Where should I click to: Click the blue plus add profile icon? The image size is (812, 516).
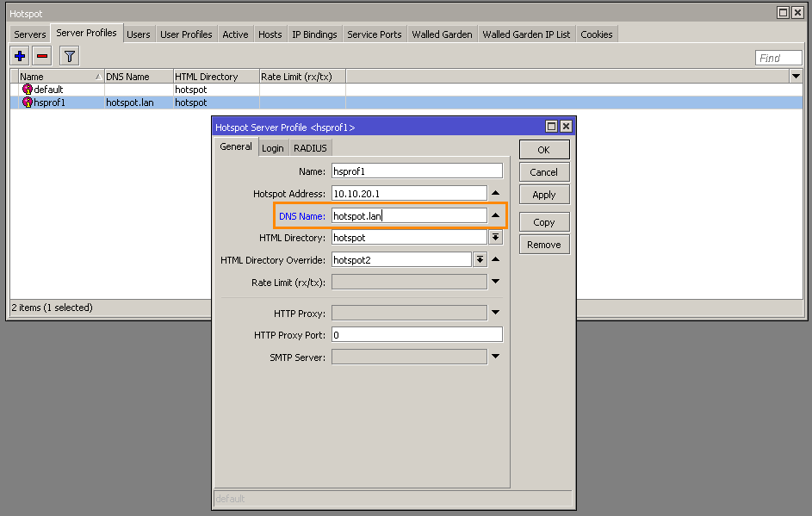(21, 56)
